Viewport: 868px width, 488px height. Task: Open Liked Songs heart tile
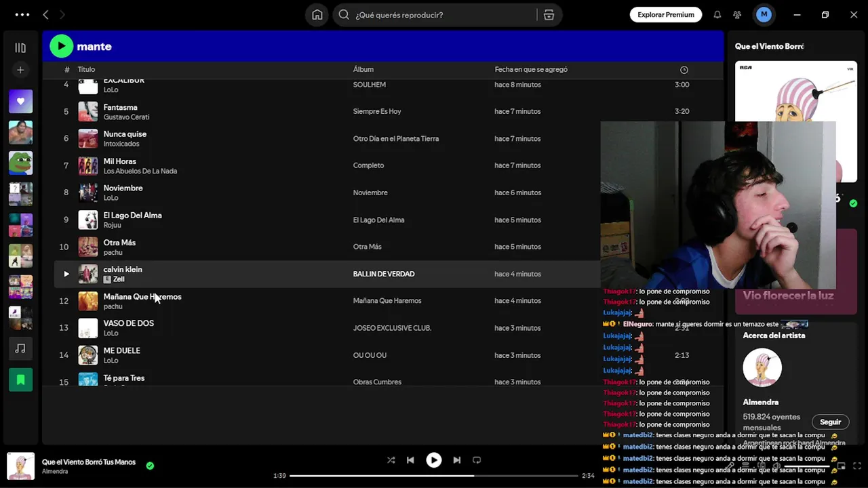(20, 101)
